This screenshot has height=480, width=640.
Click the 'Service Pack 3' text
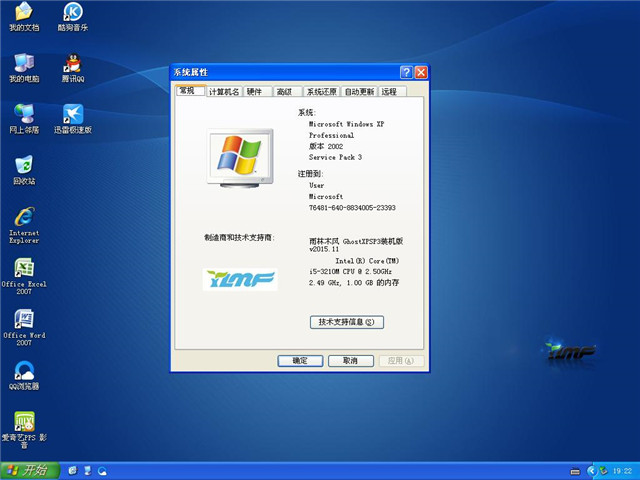click(335, 157)
